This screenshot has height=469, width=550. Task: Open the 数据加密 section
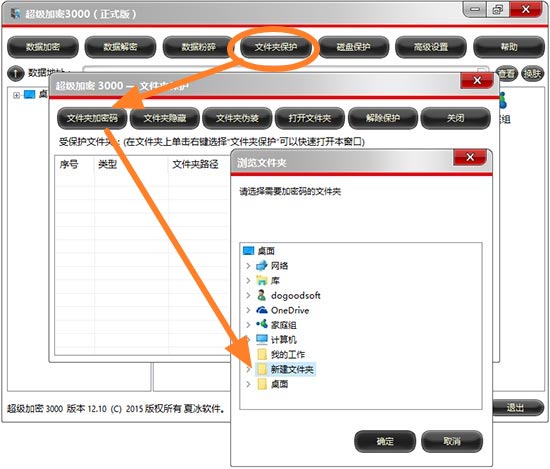coord(43,47)
